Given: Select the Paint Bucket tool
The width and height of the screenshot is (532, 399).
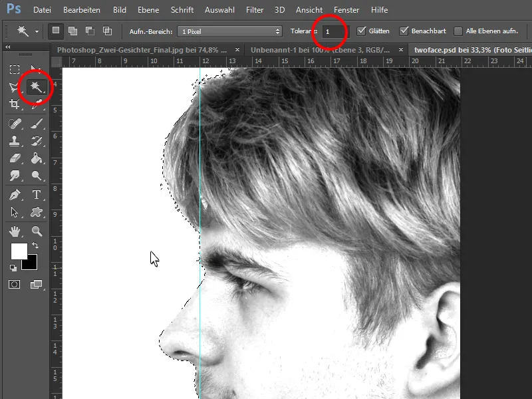Looking at the screenshot, I should [x=36, y=158].
